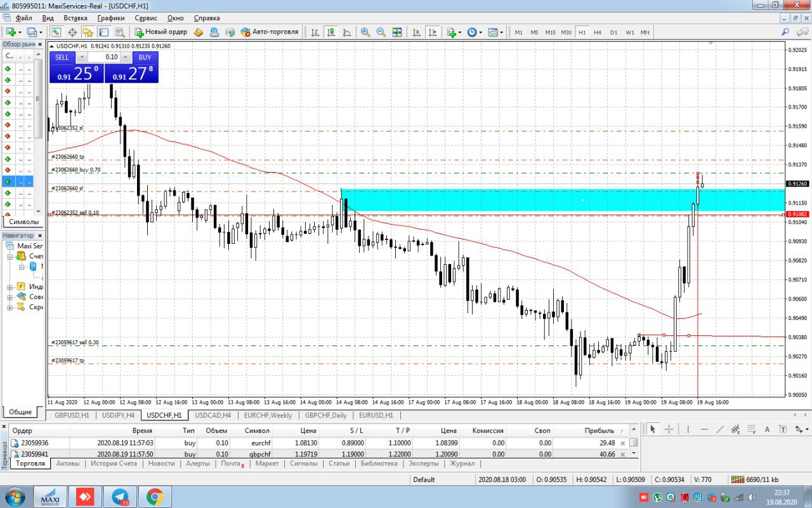Screen dimensions: 812x508
Task: Select the horizontal line tool
Action: [704, 429]
